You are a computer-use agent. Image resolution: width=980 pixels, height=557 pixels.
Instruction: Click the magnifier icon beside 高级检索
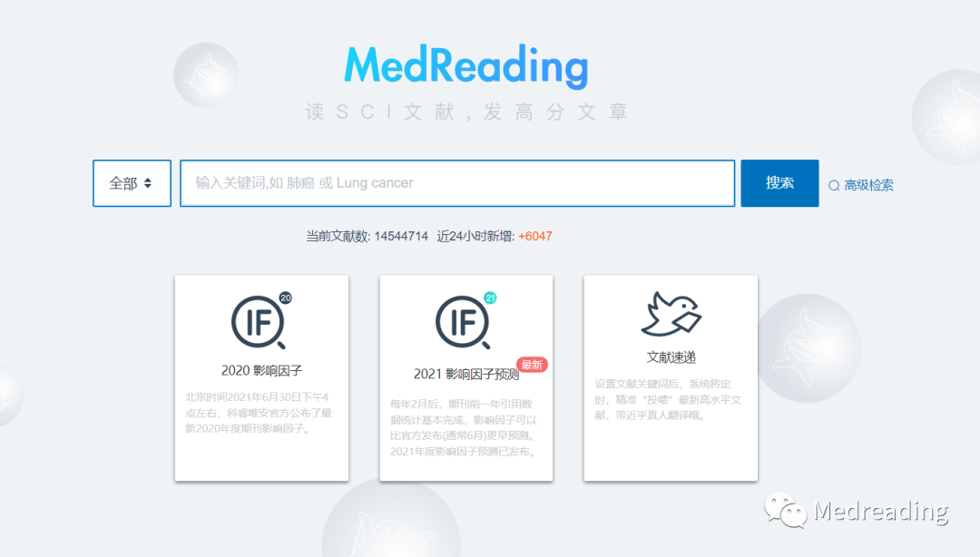click(x=833, y=184)
